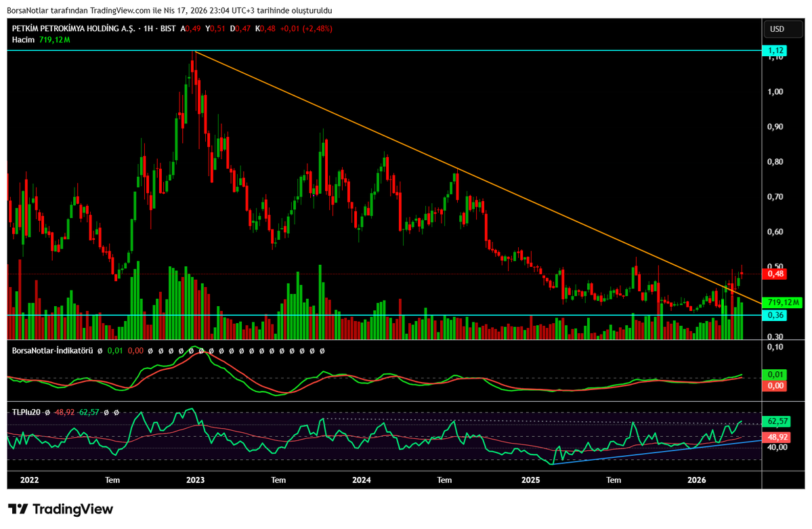Select the BorsaNotlar-İndikatörü indicator label
This screenshot has width=812, height=529.
(x=52, y=351)
